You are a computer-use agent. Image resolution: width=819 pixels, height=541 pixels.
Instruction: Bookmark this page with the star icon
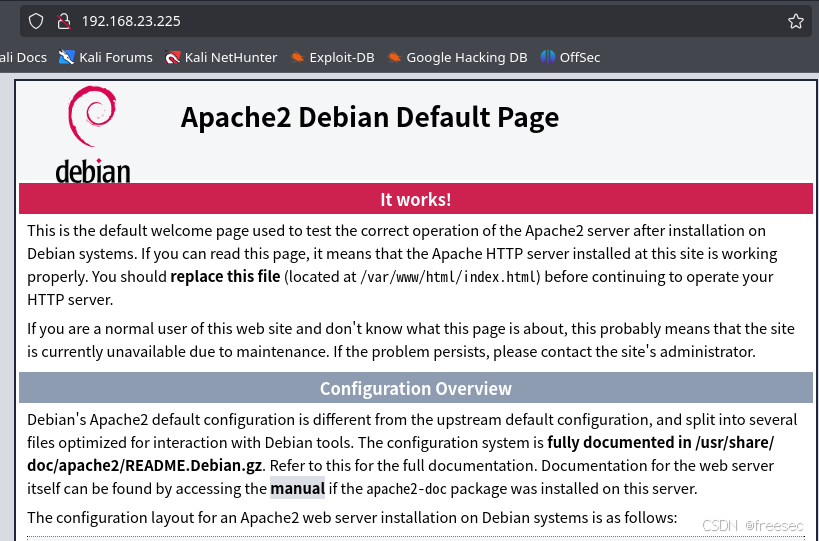(795, 21)
